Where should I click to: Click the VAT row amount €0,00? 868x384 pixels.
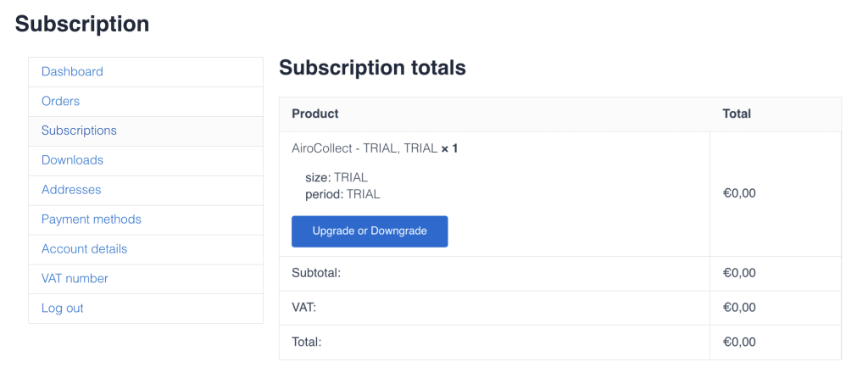click(738, 308)
